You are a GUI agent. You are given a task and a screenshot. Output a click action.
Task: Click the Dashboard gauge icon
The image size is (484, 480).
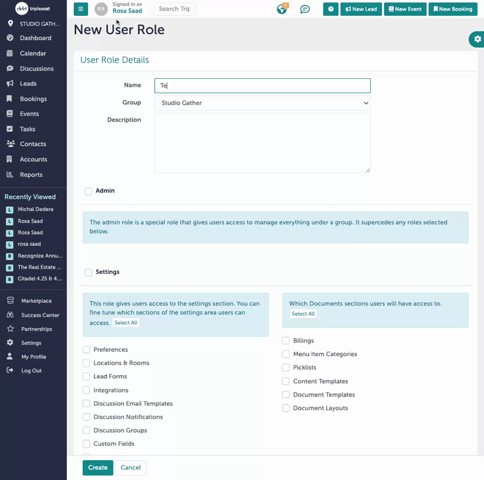[10, 38]
